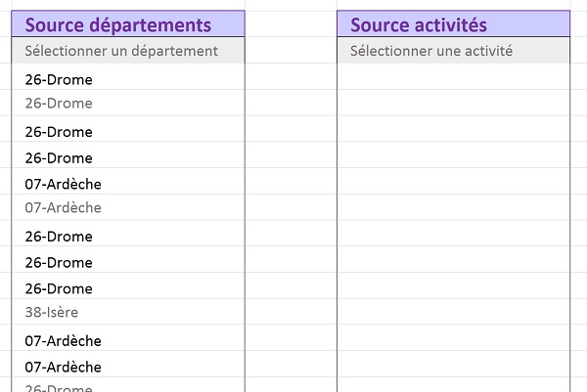Image resolution: width=587 pixels, height=392 pixels.
Task: Select the empty cell right of 'Source activités'
Action: 578,24
